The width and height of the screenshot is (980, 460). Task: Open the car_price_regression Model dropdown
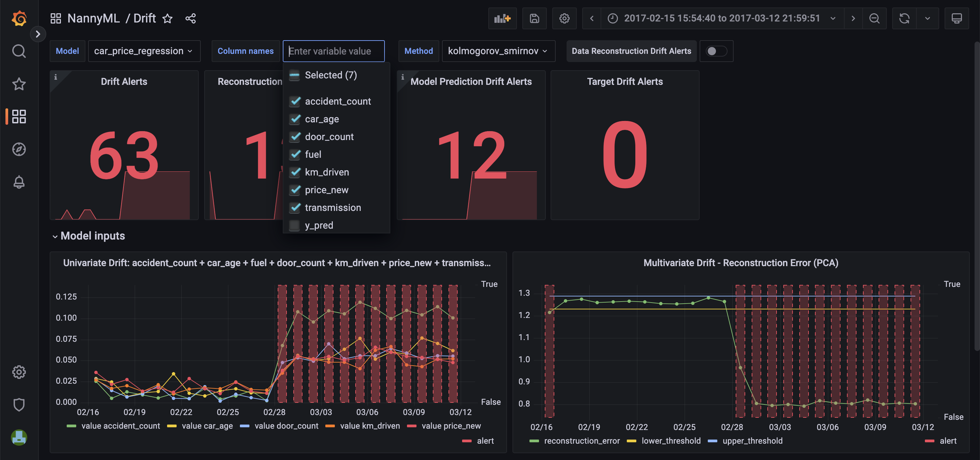point(143,51)
